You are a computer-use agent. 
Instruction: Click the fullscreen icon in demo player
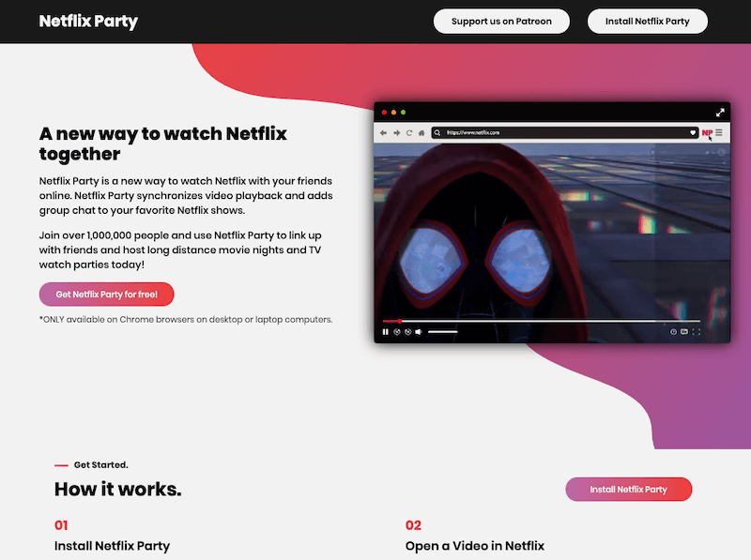pyautogui.click(x=697, y=332)
